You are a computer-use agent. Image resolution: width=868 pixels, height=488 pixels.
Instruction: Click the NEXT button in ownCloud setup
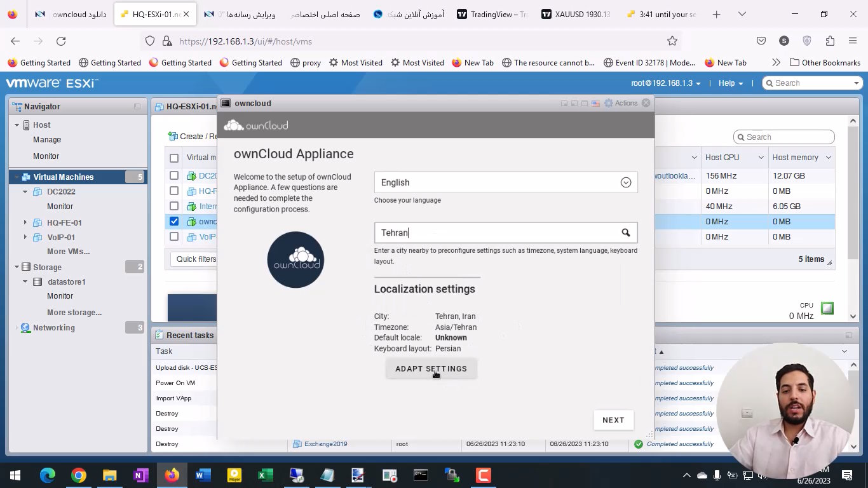613,420
